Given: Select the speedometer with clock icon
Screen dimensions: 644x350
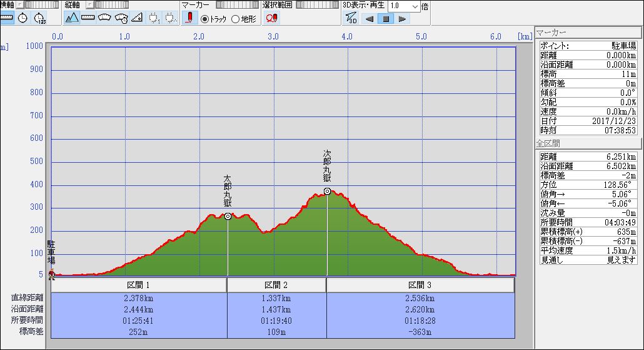Looking at the screenshot, I should pos(121,18).
